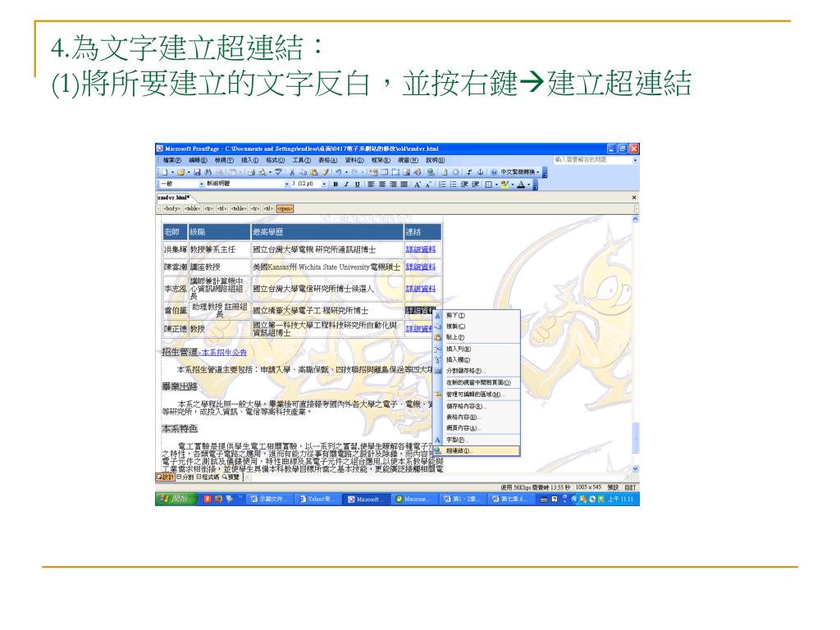Viewport: 840px width, 630px height.
Task: Click the Font Color A icon
Action: coord(521,185)
